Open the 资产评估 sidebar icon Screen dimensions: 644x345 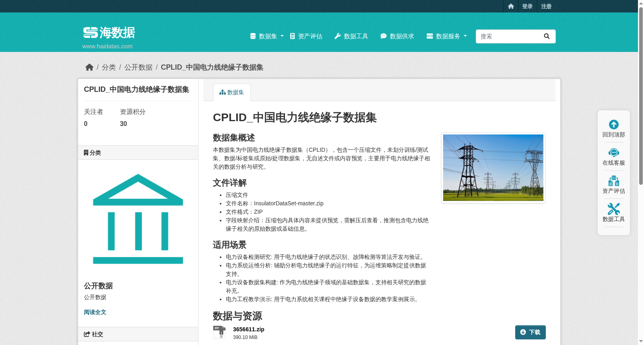click(x=614, y=181)
